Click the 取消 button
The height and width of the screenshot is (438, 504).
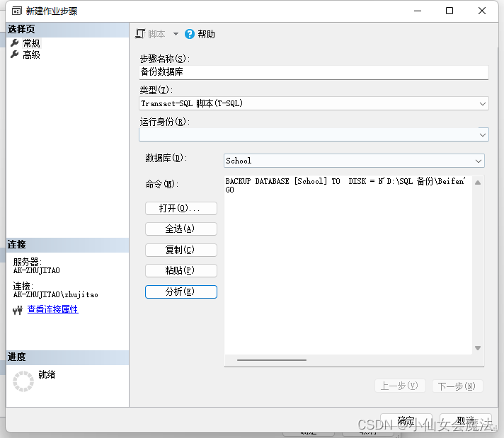[x=466, y=420]
